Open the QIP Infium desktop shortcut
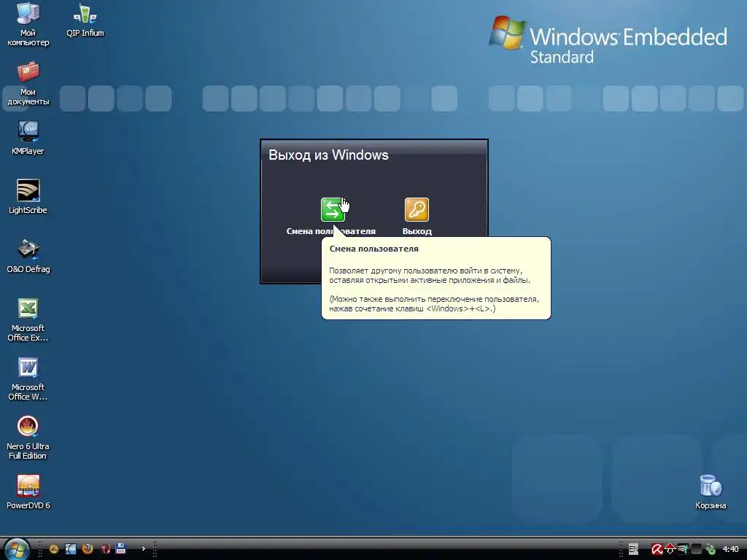This screenshot has width=747, height=560. click(85, 20)
